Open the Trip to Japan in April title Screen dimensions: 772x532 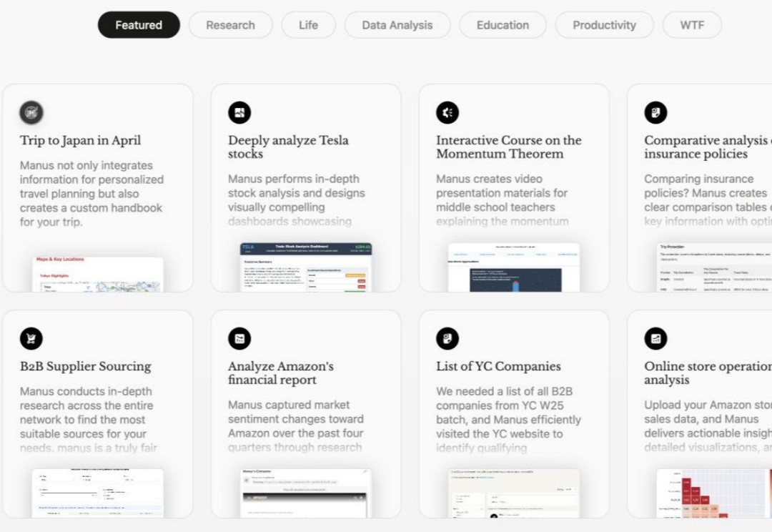[80, 140]
